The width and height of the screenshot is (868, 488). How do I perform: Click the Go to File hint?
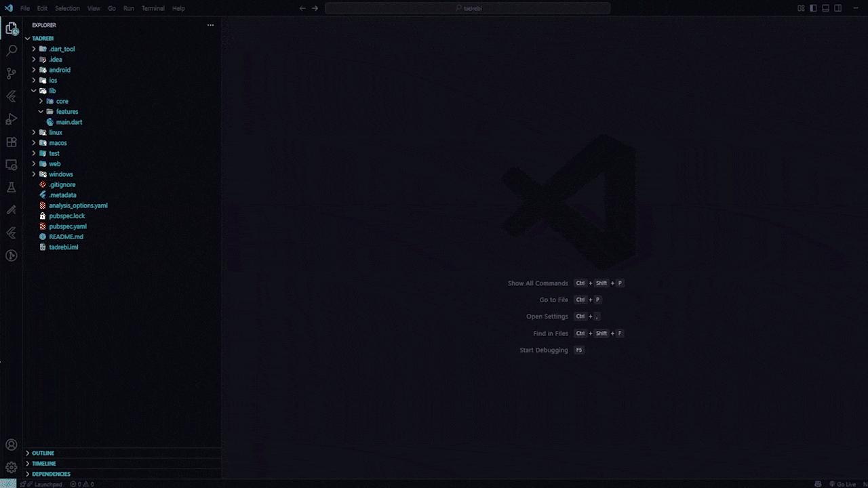554,300
